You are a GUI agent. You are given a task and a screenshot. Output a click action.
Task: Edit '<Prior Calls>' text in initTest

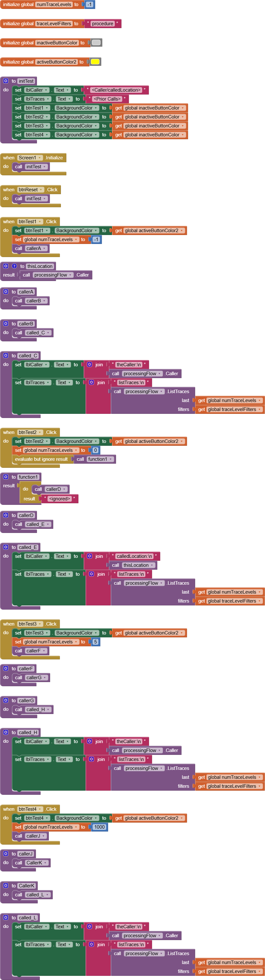pos(107,99)
